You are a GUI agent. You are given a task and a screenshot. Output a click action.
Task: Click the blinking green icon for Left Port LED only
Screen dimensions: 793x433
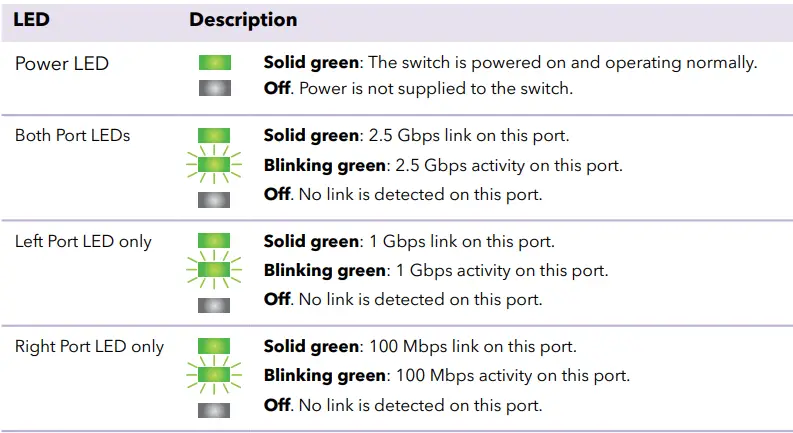pyautogui.click(x=215, y=270)
